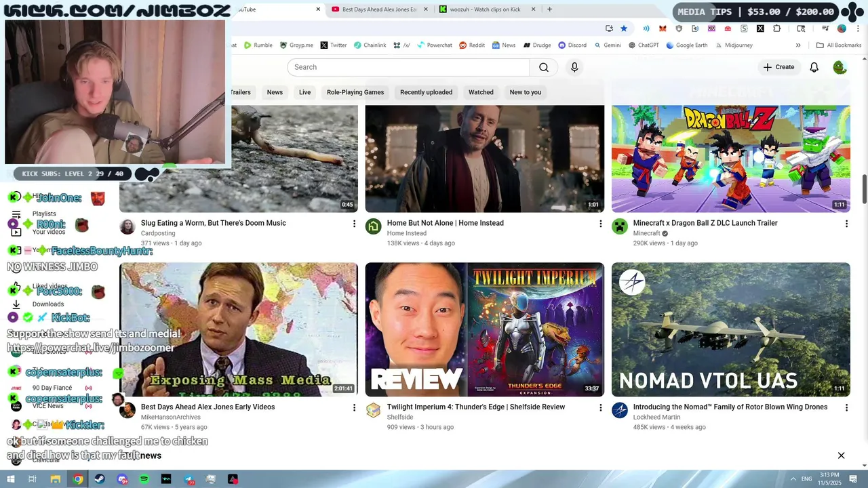Image resolution: width=868 pixels, height=488 pixels.
Task: Open the Midjourney bookmark
Action: coord(733,45)
